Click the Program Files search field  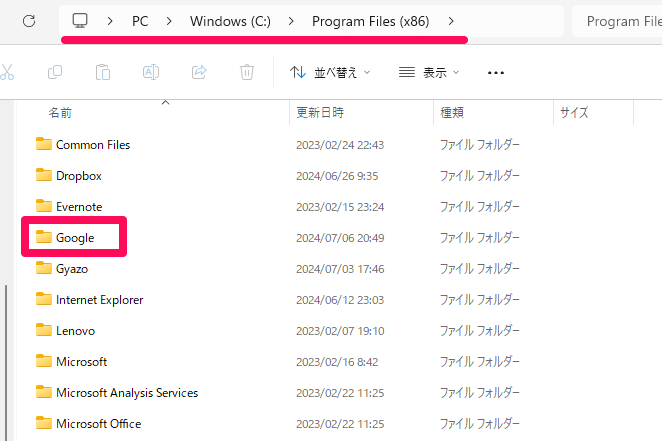(617, 21)
